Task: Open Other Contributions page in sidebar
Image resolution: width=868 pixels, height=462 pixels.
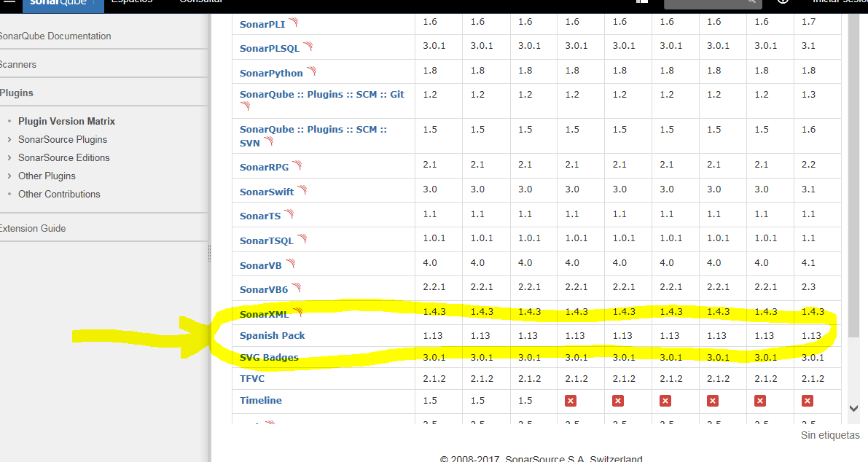Action: 59,194
